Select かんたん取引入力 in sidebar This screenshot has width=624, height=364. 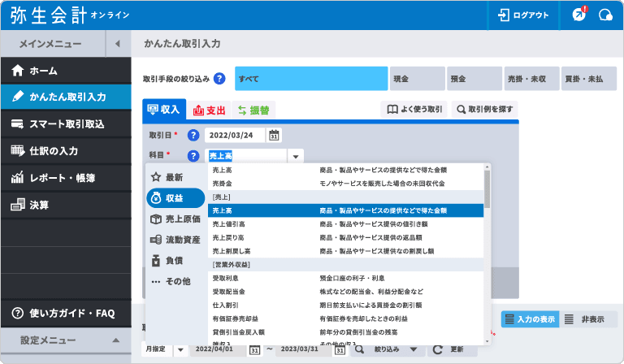(x=66, y=97)
